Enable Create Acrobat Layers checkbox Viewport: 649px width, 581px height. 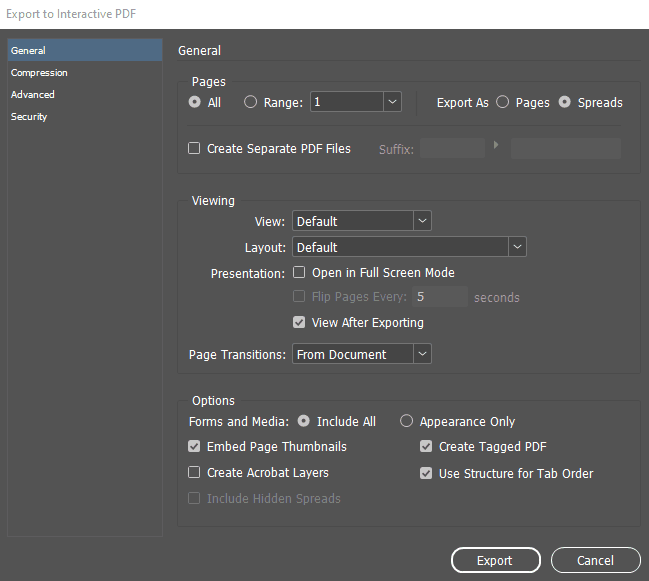coord(194,473)
